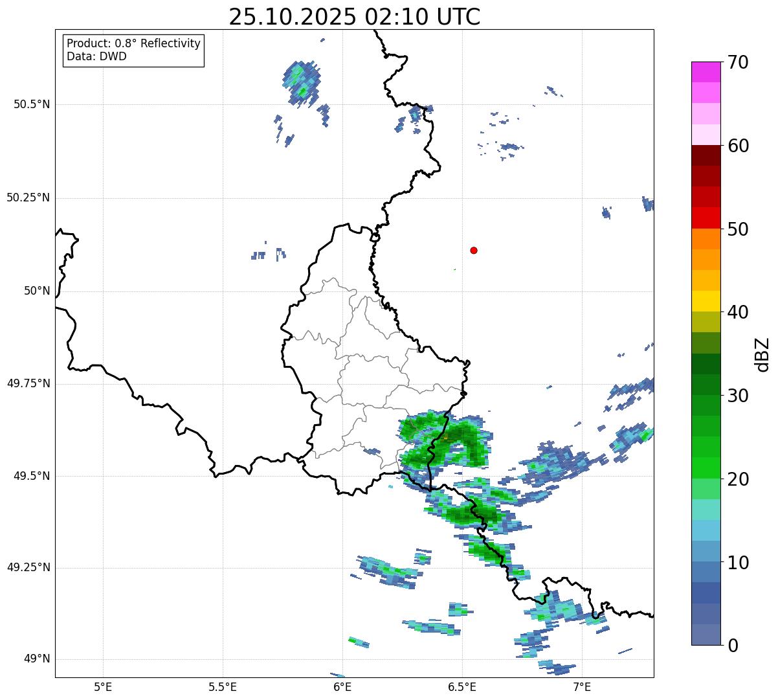Click the 50.25°N latitude label
The height and width of the screenshot is (700, 778).
28,198
